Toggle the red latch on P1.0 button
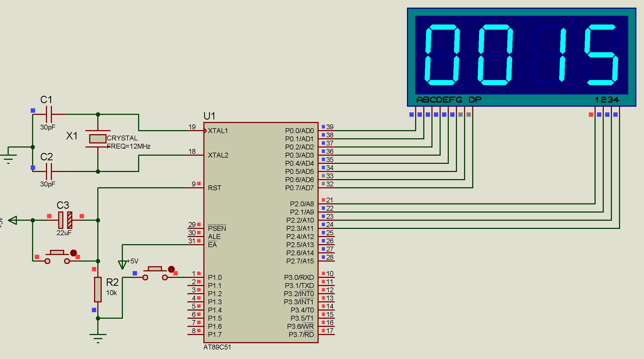 coord(171,269)
